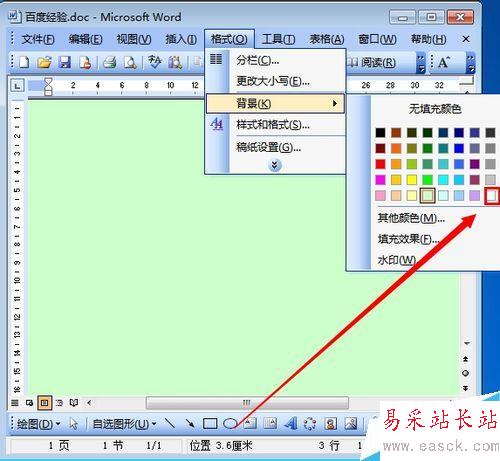Open the Insert menu
Image resolution: width=500 pixels, height=461 pixels.
point(181,39)
